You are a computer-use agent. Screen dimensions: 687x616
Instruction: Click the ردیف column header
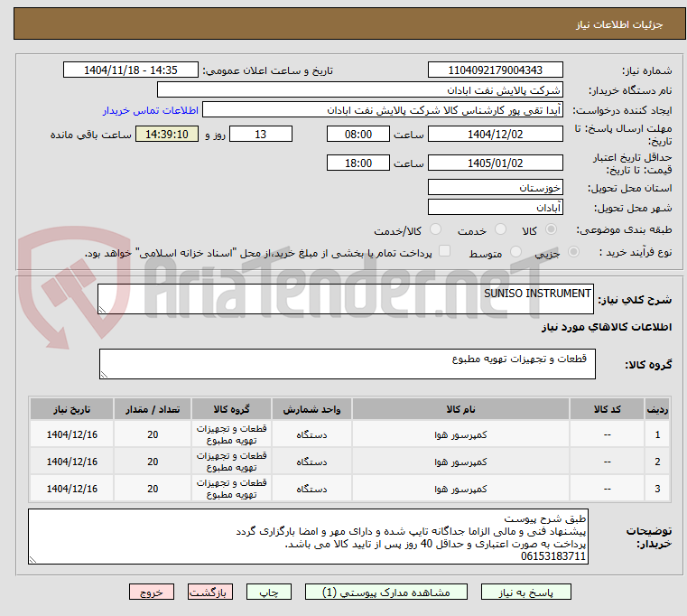tap(657, 409)
